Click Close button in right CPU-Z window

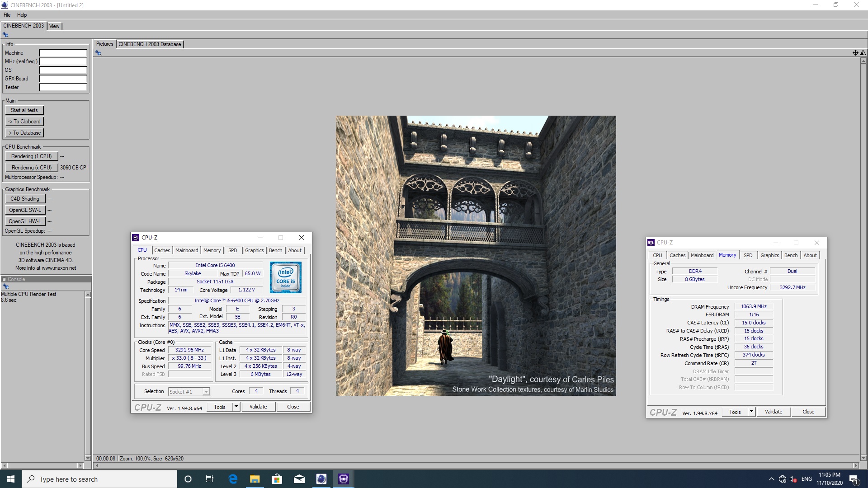coord(808,412)
